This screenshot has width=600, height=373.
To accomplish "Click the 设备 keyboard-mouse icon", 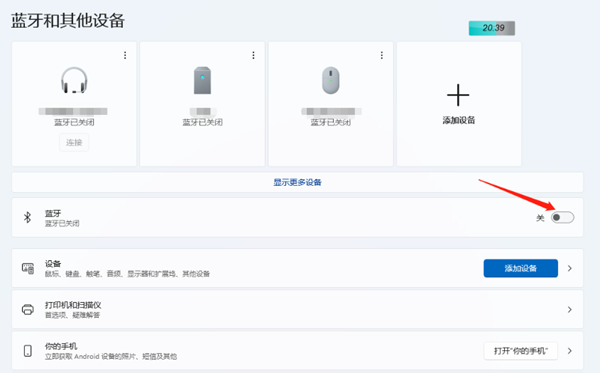I will 28,268.
